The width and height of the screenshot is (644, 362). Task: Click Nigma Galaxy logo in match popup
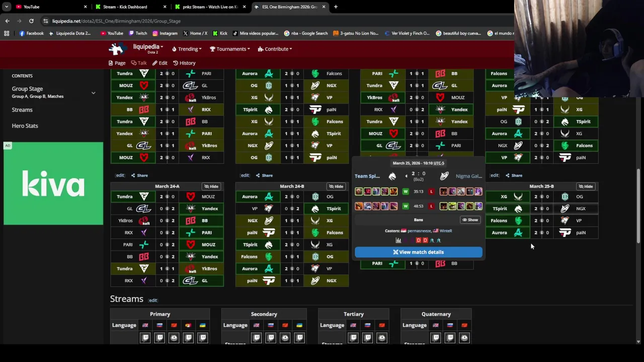tap(444, 176)
